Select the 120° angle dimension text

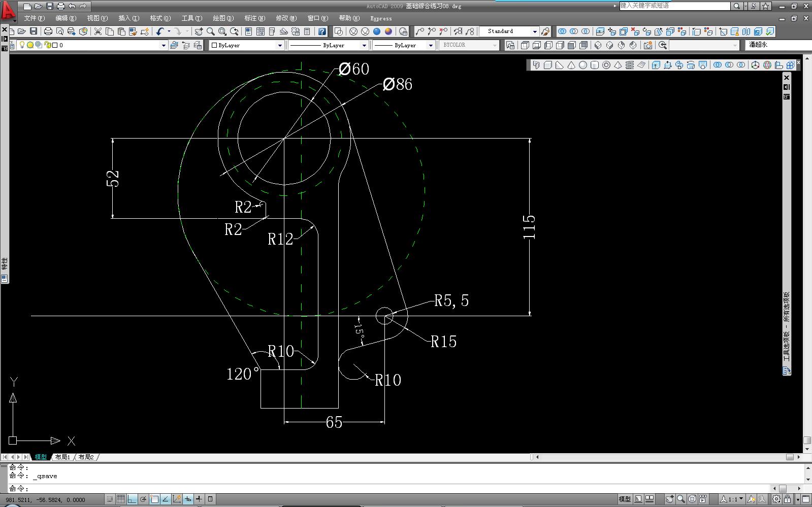coord(243,375)
